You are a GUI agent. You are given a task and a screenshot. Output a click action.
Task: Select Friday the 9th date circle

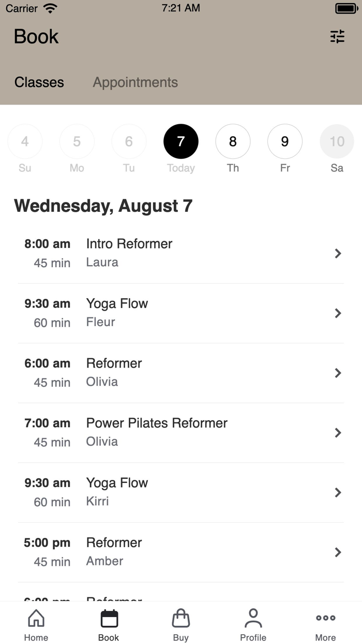tap(284, 141)
